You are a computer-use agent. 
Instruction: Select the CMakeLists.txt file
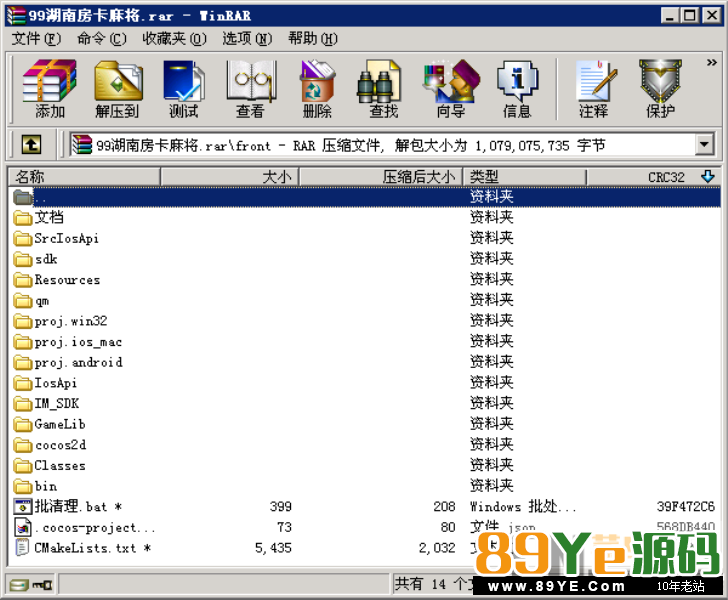pos(83,548)
